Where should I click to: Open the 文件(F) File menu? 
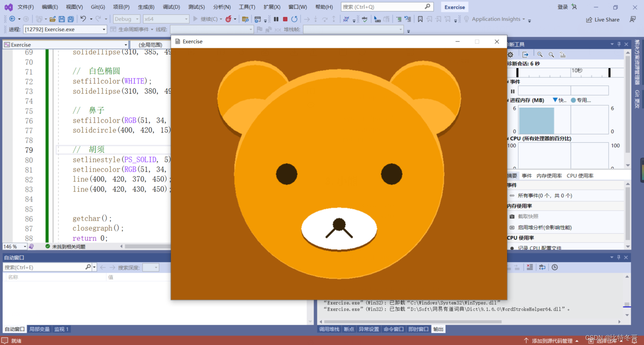click(26, 7)
